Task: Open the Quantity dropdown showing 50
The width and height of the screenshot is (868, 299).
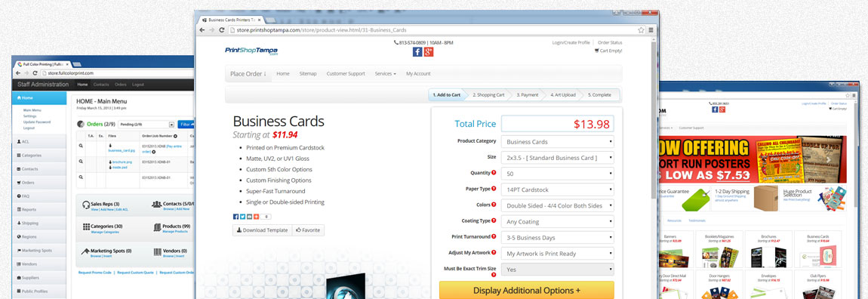Action: pos(558,174)
